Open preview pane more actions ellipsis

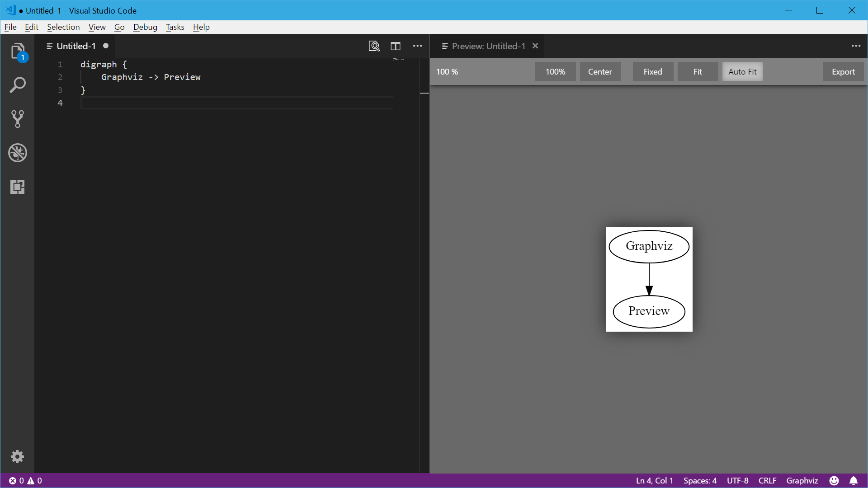[x=856, y=46]
